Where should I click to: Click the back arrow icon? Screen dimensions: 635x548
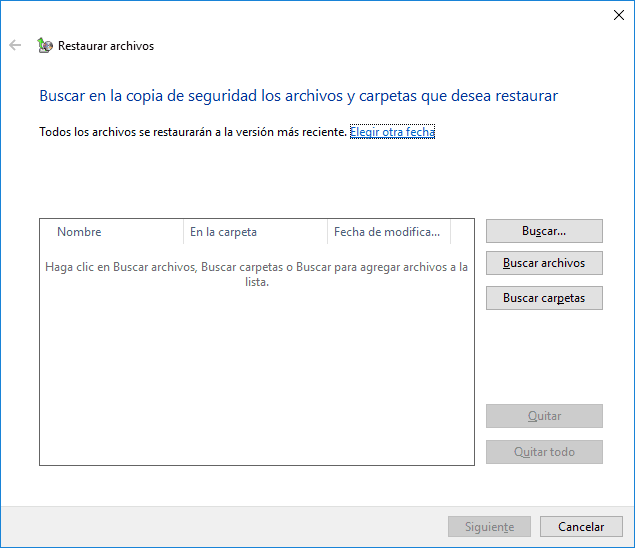pyautogui.click(x=15, y=45)
